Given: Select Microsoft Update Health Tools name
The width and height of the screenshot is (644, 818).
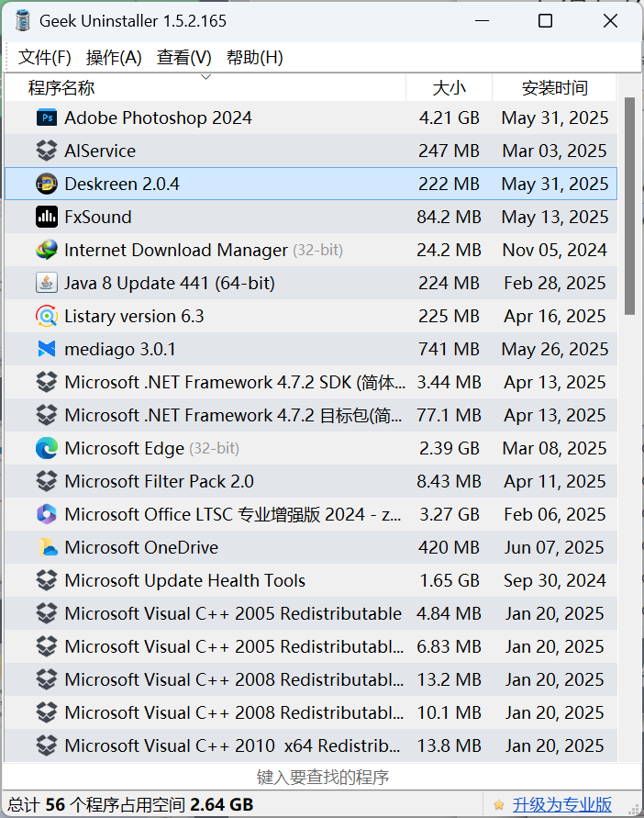Looking at the screenshot, I should pos(185,580).
